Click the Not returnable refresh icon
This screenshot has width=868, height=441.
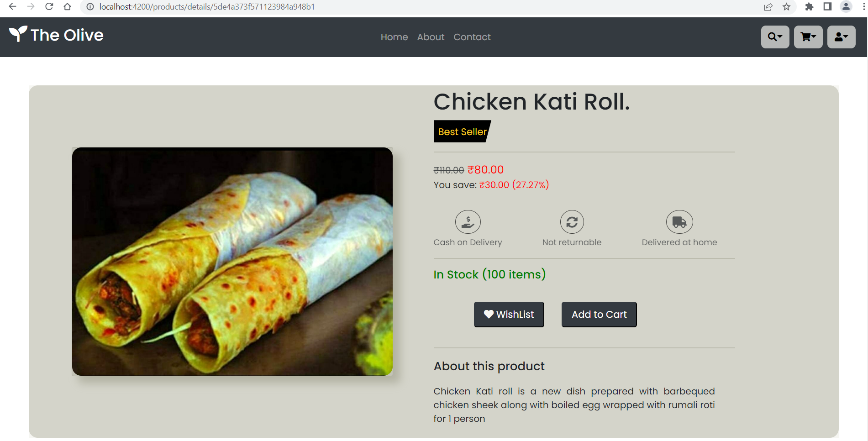[572, 221]
